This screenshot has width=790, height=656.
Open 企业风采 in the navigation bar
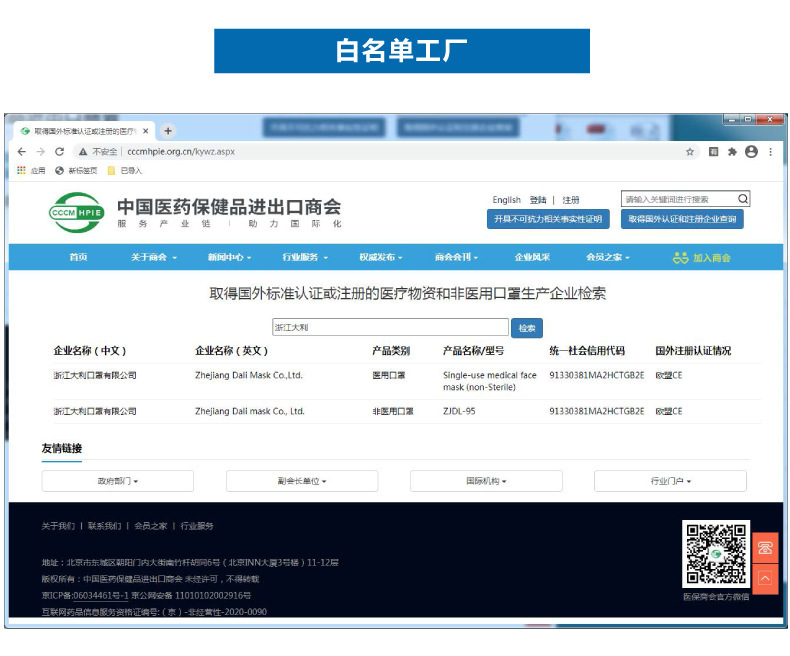click(x=532, y=257)
